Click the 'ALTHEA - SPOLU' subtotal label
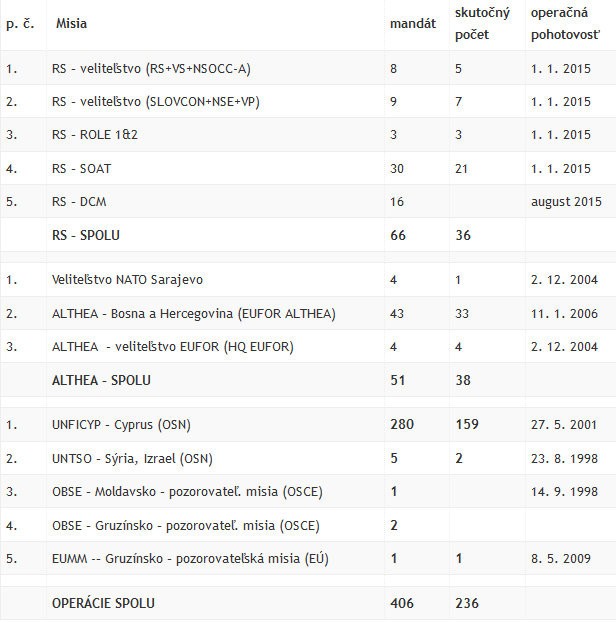 click(x=101, y=380)
